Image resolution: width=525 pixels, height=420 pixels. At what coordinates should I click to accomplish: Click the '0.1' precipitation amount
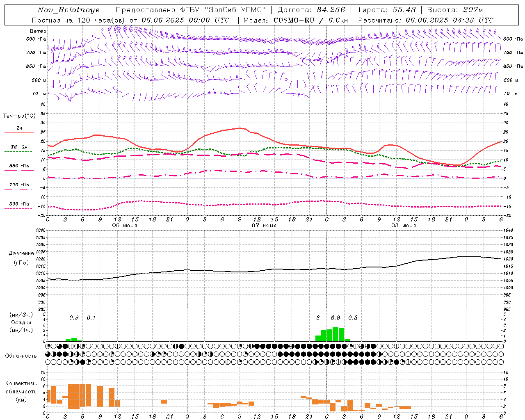pyautogui.click(x=91, y=318)
